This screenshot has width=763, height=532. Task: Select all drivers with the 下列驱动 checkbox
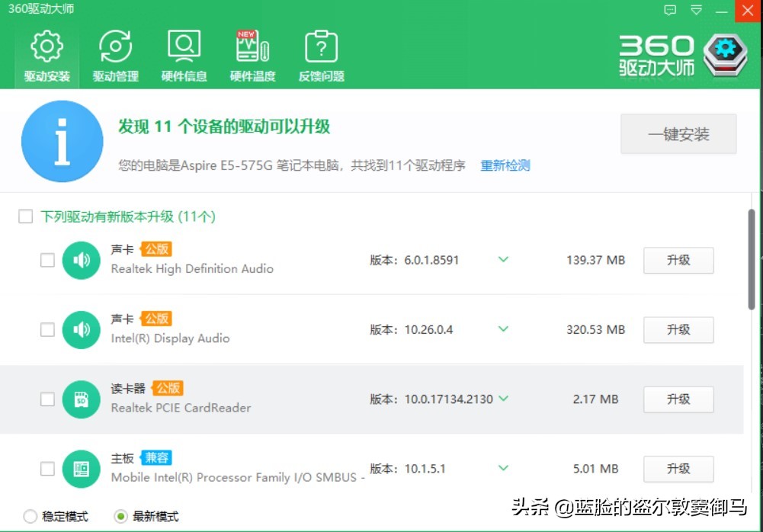click(x=25, y=216)
